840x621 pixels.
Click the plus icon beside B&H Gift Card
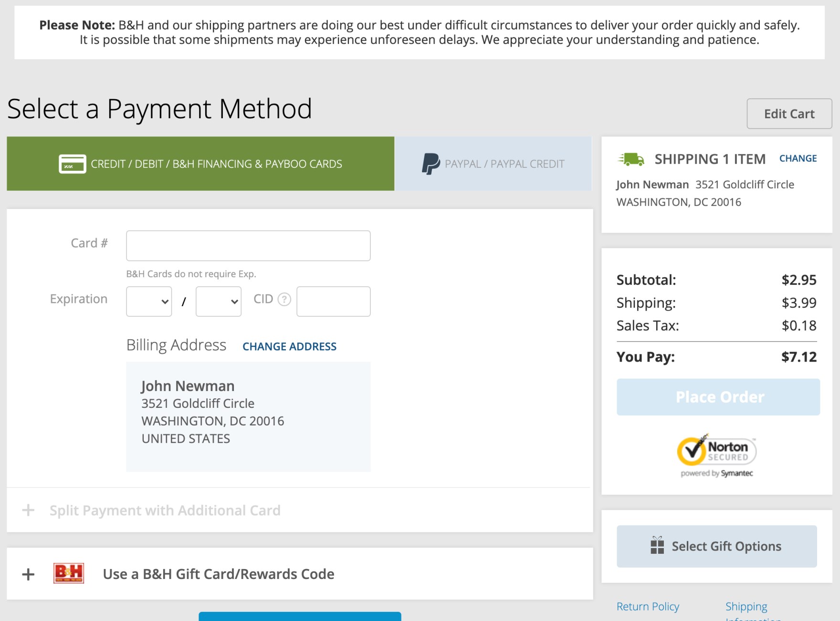(x=28, y=574)
